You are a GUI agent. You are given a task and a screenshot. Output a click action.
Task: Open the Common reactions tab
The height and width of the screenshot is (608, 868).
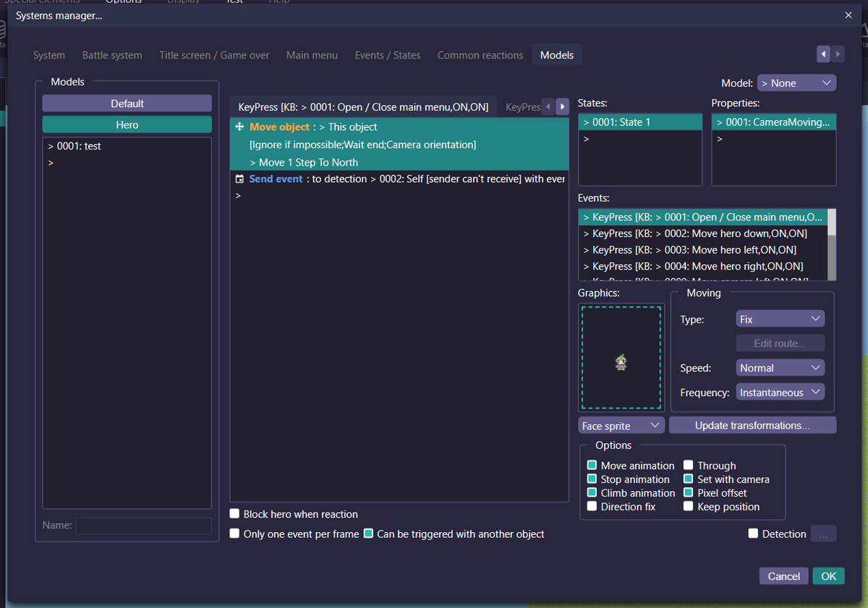tap(480, 55)
